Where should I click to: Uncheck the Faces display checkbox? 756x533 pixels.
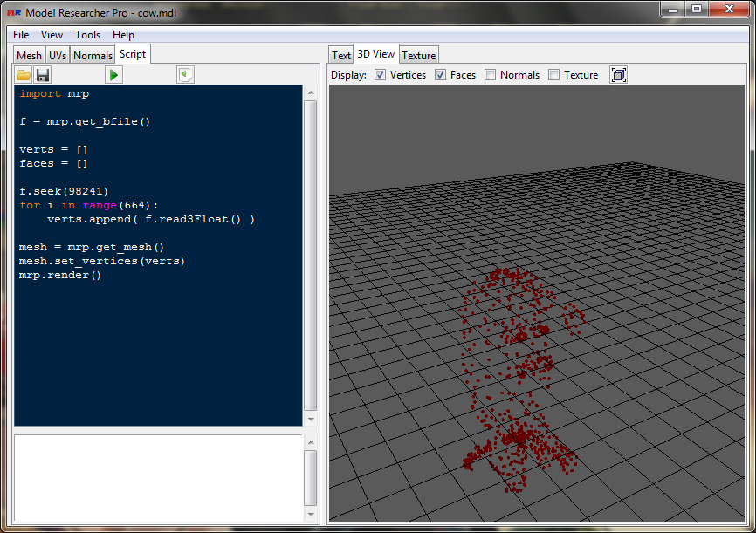440,75
